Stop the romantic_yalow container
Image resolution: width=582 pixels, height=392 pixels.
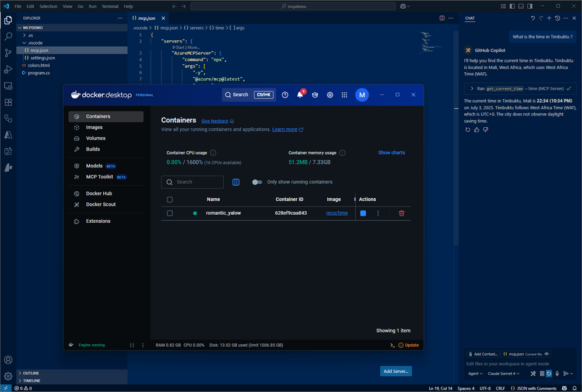(363, 213)
